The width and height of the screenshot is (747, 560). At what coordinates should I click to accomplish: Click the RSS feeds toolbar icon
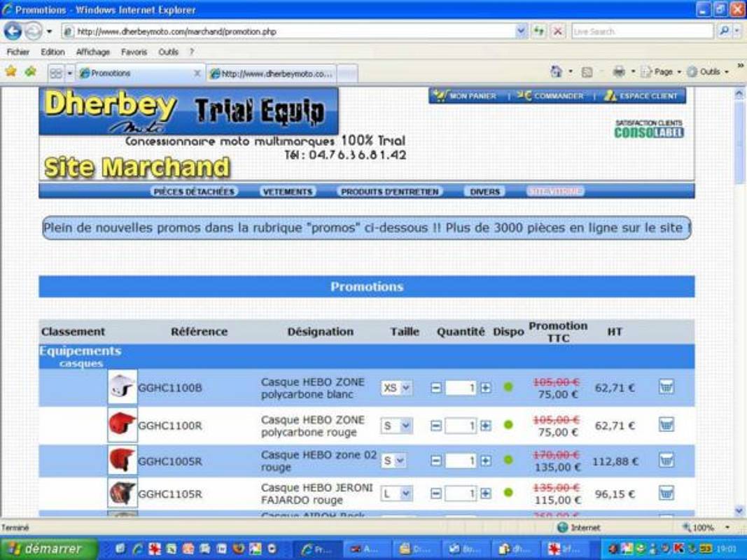coord(587,72)
